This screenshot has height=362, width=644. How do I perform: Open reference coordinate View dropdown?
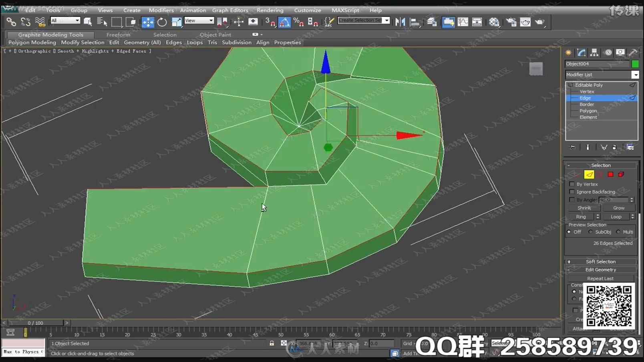click(x=199, y=20)
